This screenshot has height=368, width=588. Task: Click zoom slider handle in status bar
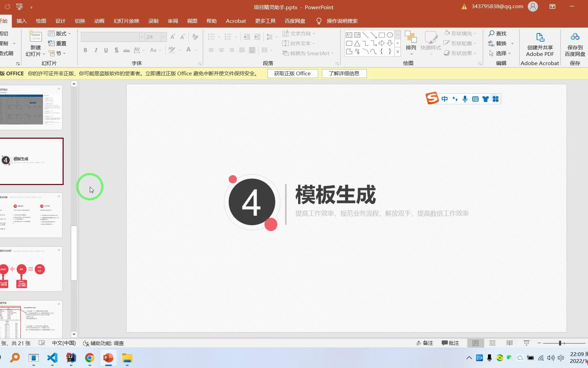tap(560, 343)
